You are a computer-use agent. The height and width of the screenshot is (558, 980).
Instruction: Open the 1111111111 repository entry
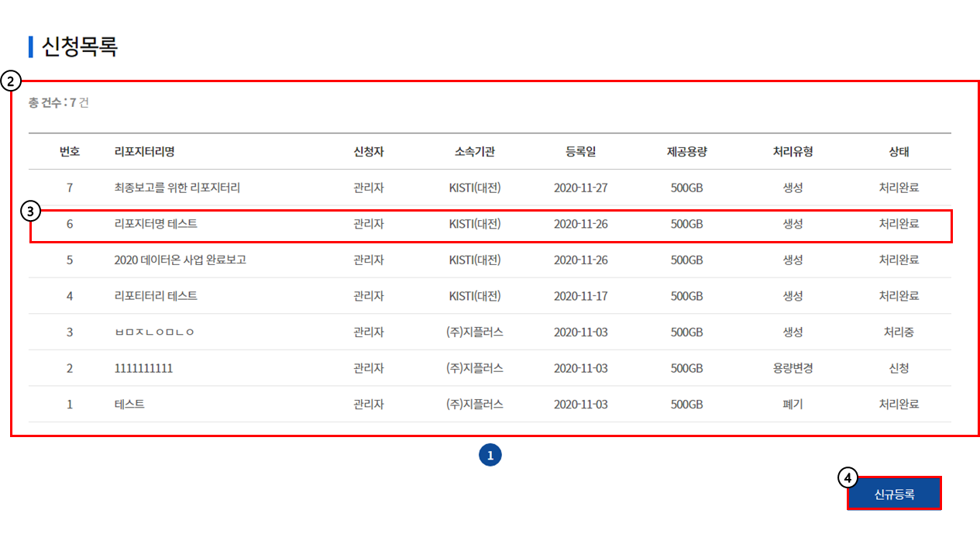[143, 368]
